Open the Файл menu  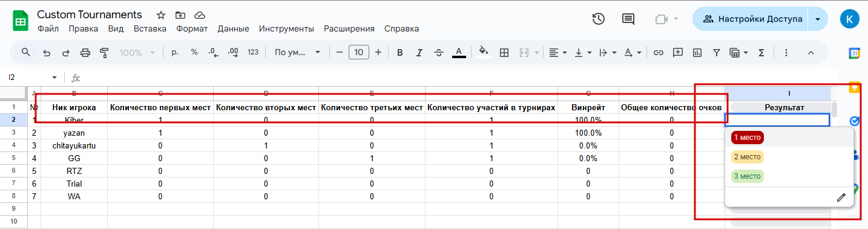48,28
